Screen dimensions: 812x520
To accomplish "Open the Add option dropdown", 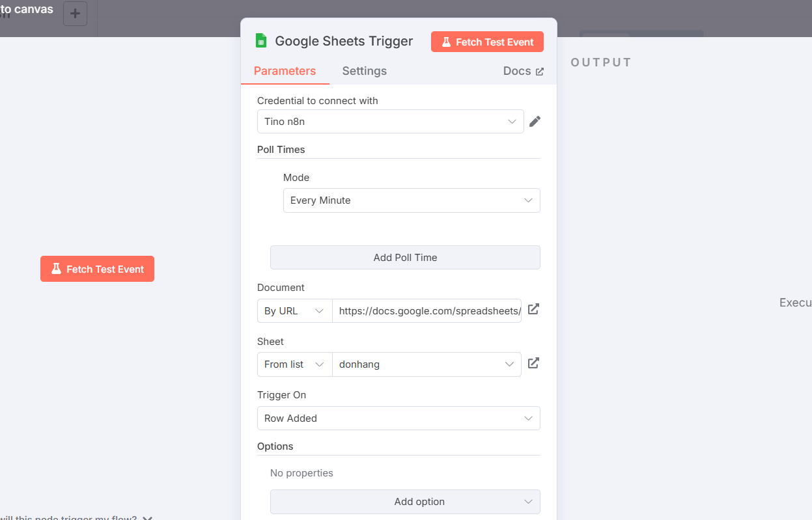I will click(405, 502).
